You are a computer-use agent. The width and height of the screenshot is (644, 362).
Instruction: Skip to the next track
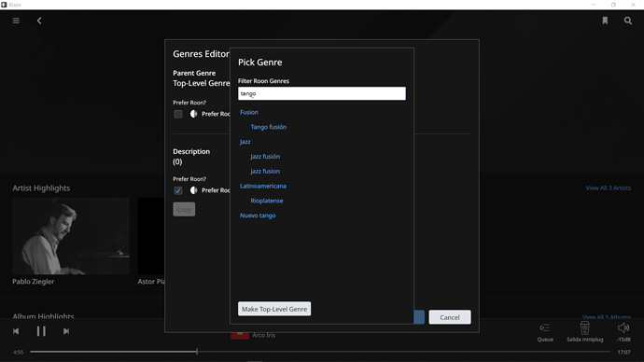point(66,331)
